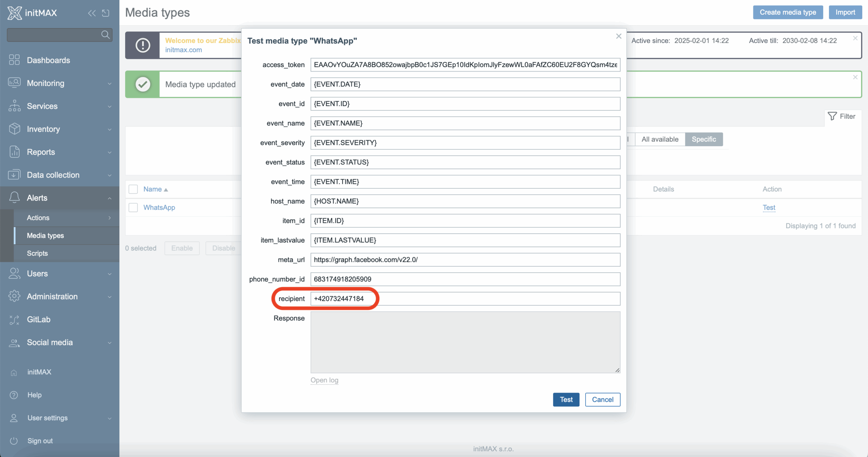Image resolution: width=868 pixels, height=457 pixels.
Task: Collapse sidebar with double-arrow icon
Action: click(x=92, y=13)
